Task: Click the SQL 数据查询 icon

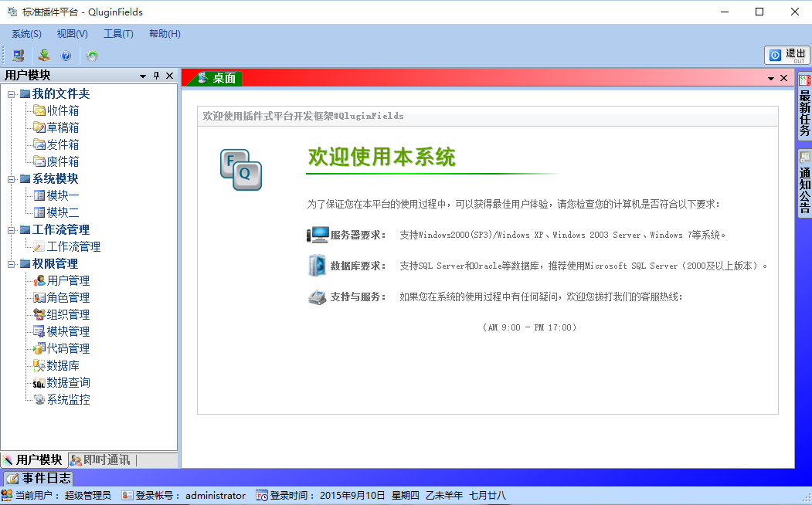Action: [x=39, y=382]
